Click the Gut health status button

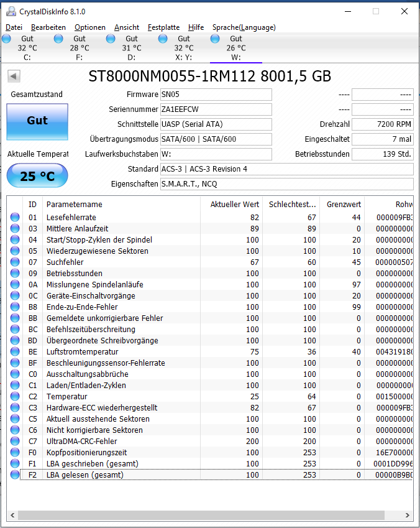[37, 121]
